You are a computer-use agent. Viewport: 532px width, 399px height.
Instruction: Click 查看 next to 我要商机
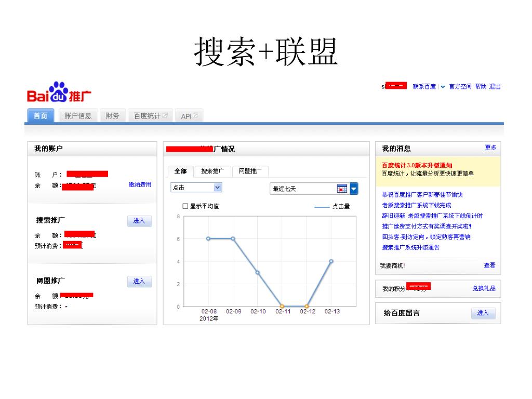tap(489, 265)
